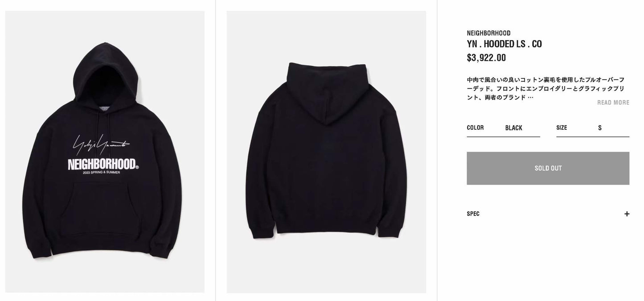Click the hood of the back view hoodie
Image resolution: width=644 pixels, height=301 pixels.
tap(327, 94)
